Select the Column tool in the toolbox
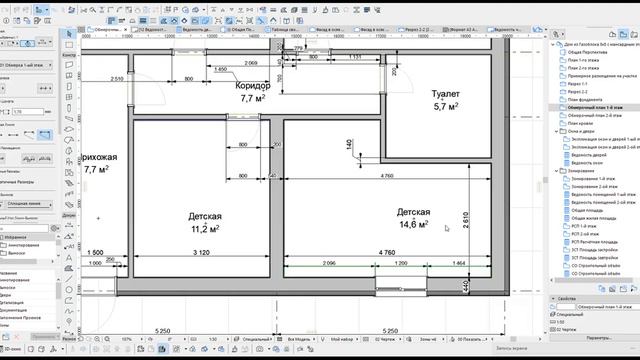 [x=69, y=108]
